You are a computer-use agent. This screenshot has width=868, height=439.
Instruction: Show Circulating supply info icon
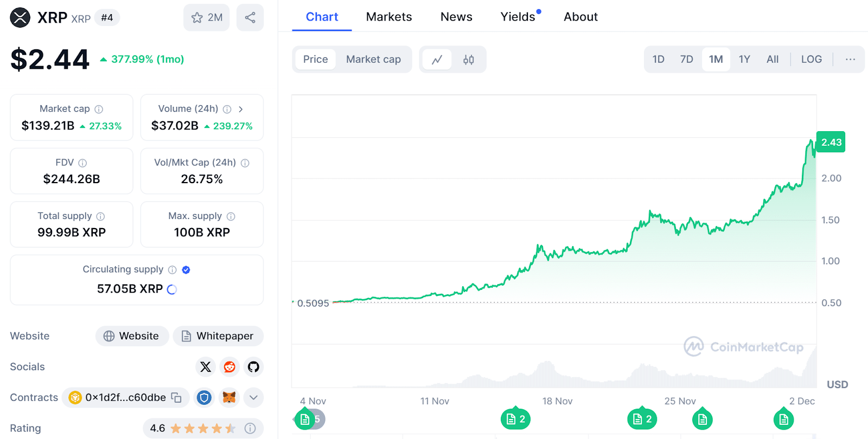point(173,270)
